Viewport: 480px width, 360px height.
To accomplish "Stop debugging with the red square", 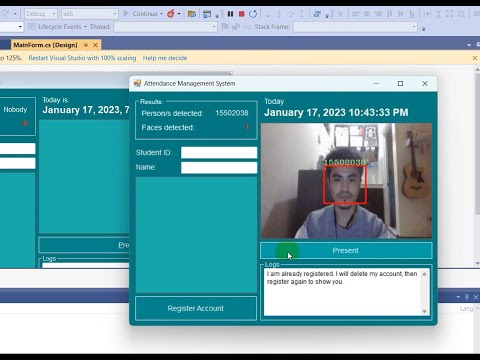I will pyautogui.click(x=242, y=14).
